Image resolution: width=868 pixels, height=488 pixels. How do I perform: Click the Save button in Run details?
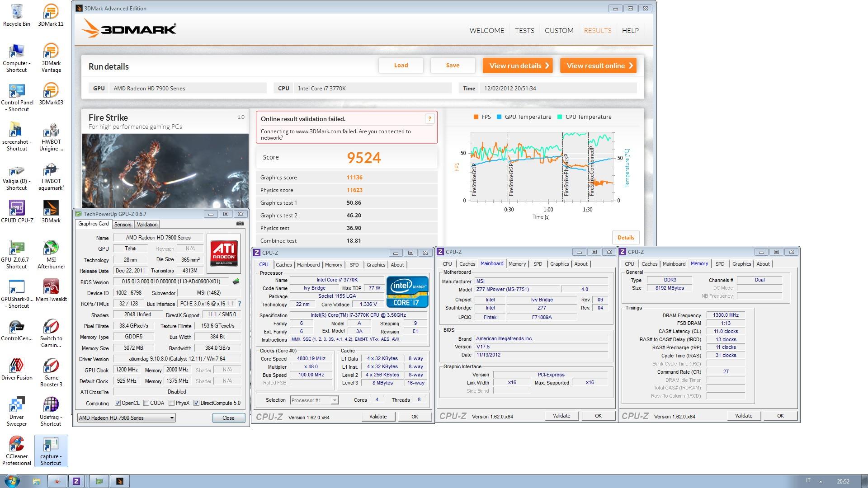click(453, 66)
